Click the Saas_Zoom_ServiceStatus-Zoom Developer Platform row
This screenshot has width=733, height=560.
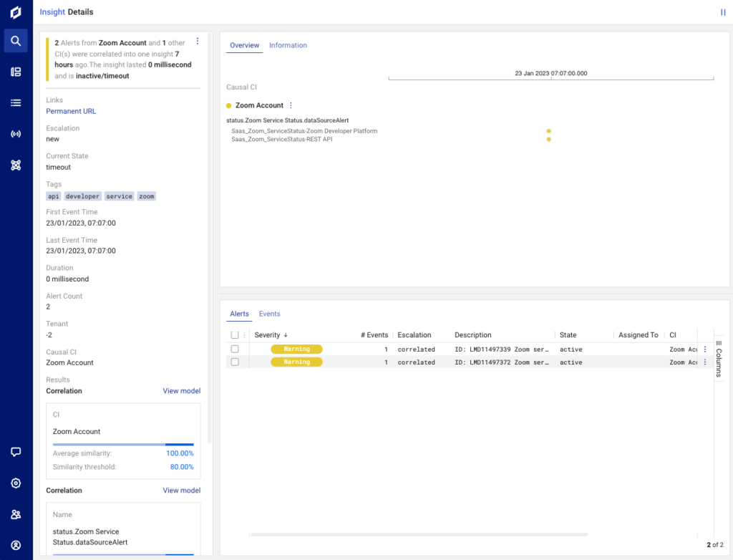(x=304, y=131)
